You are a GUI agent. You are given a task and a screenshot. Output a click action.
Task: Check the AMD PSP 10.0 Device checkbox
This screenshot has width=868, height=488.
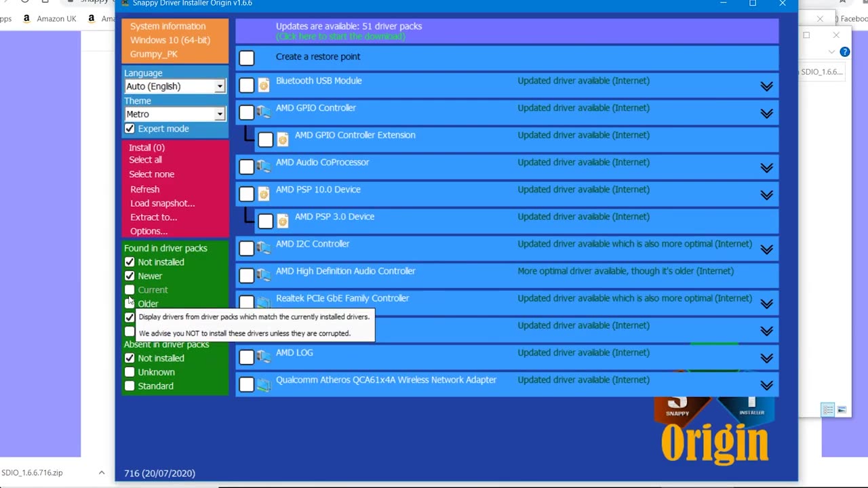pyautogui.click(x=247, y=194)
